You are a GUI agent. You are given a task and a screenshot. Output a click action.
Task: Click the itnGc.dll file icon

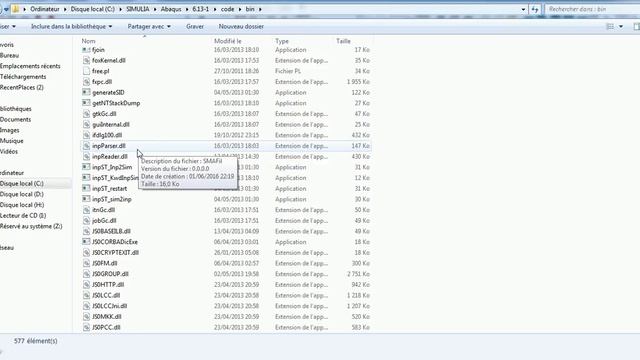[x=86, y=210]
